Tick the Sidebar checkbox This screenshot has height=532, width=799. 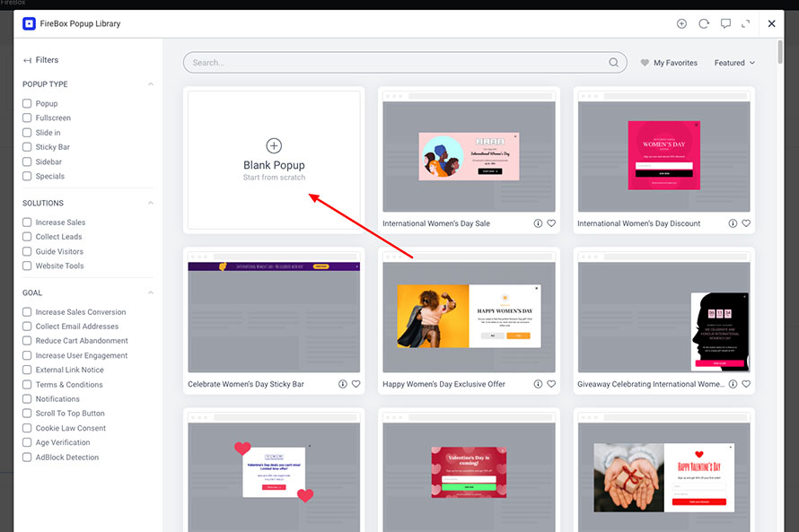pos(27,161)
